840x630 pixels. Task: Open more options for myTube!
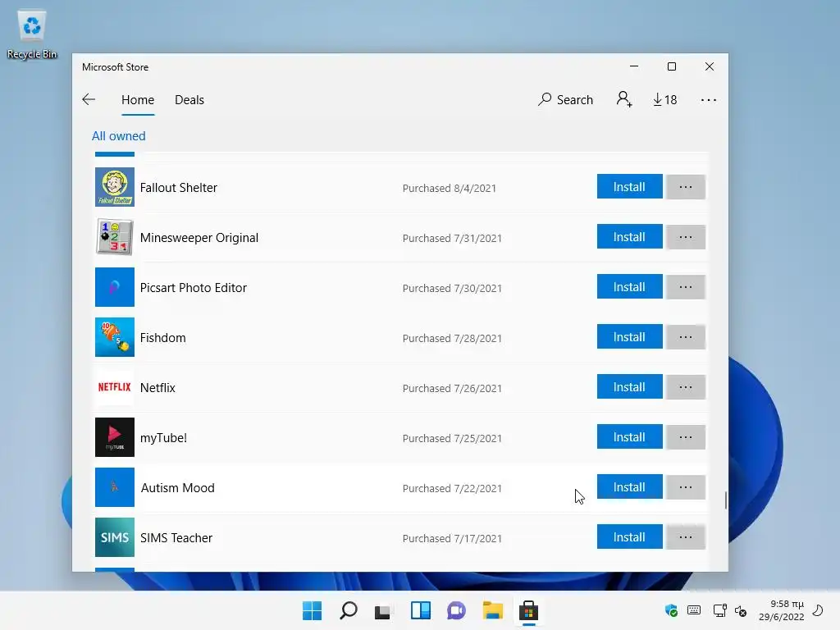click(686, 437)
